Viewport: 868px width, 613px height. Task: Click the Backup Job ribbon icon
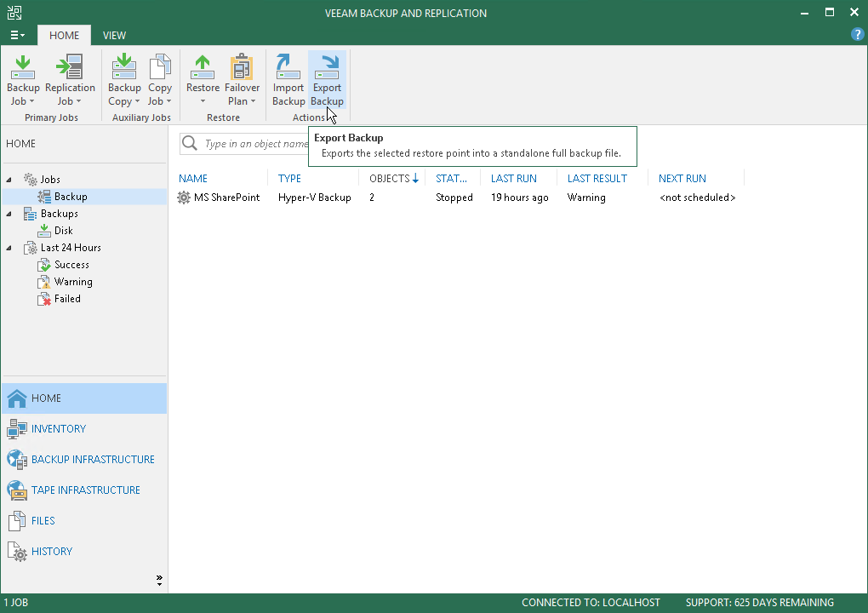(23, 67)
